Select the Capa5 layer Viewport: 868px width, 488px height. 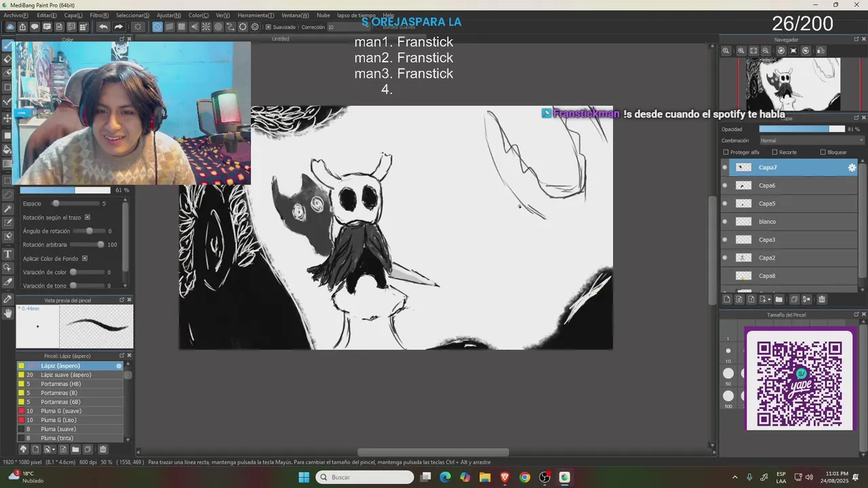point(794,203)
